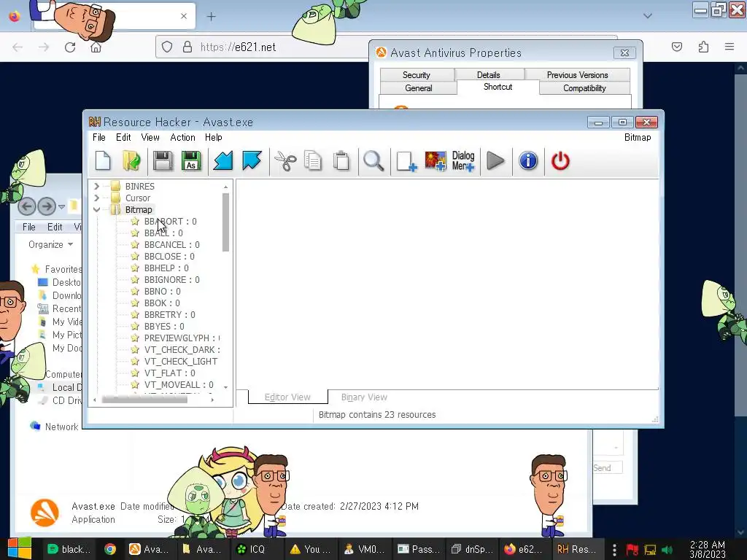Click the Explorer forward arrow button
This screenshot has width=747, height=560.
click(47, 206)
